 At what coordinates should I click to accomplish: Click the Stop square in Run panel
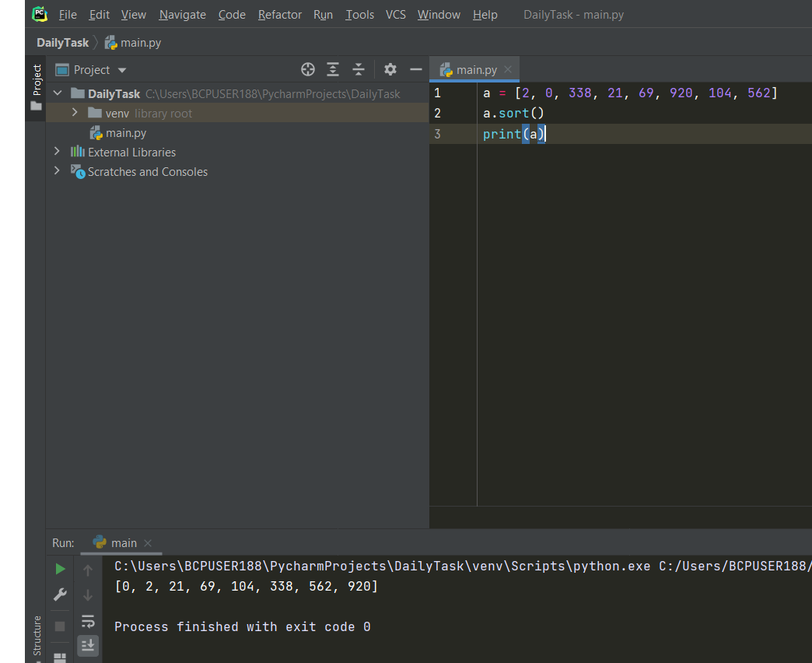coord(61,626)
